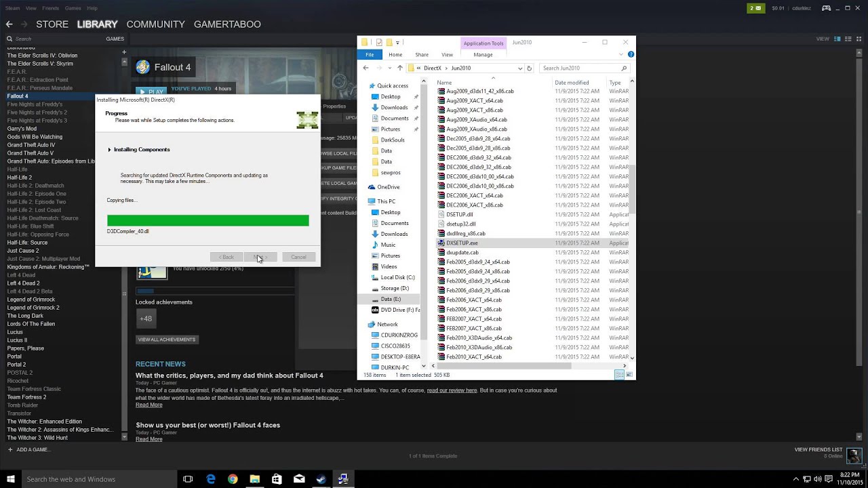Click the Search Jun2010 field
The width and height of the screenshot is (868, 488).
tap(585, 68)
